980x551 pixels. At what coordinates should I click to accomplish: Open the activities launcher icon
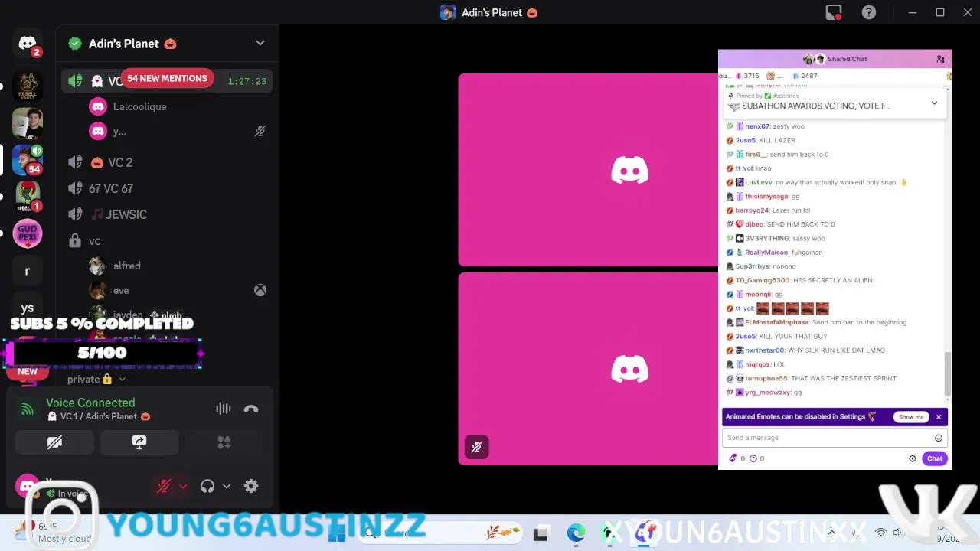pos(224,442)
